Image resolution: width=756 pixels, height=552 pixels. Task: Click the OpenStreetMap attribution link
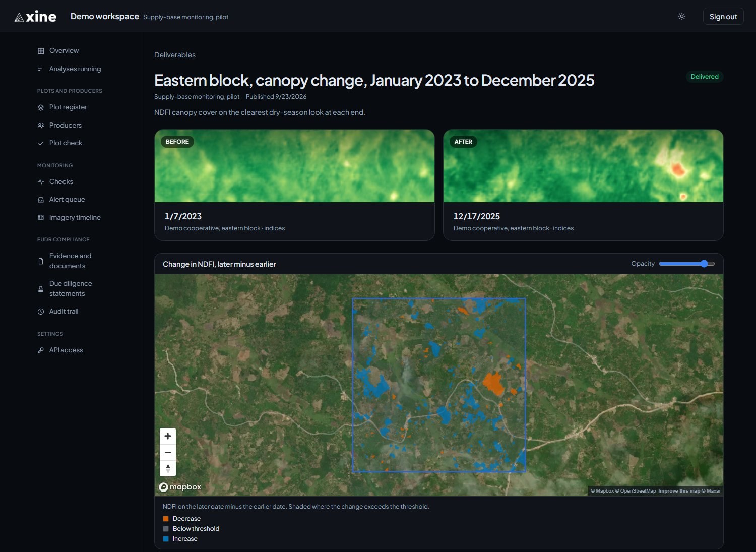click(x=636, y=491)
